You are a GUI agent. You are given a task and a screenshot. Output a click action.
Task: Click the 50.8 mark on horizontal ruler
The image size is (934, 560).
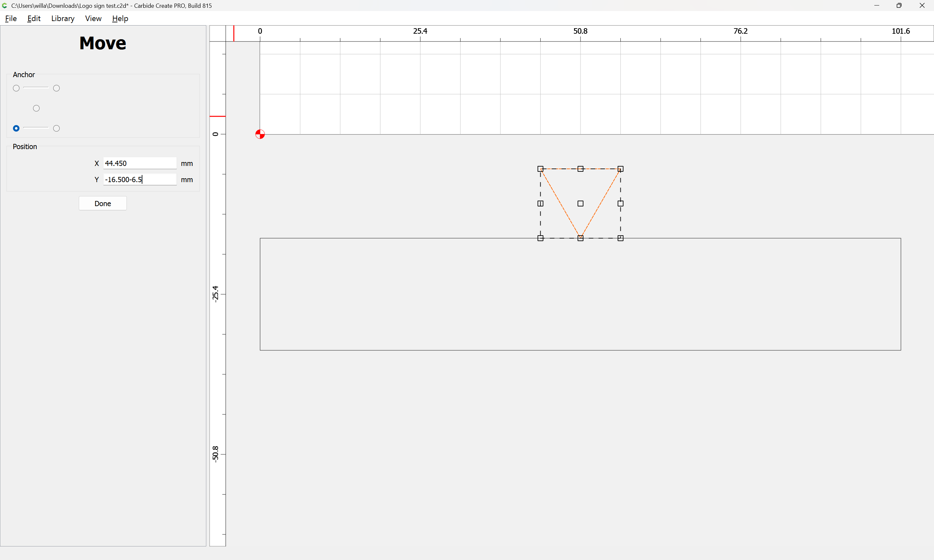580,31
